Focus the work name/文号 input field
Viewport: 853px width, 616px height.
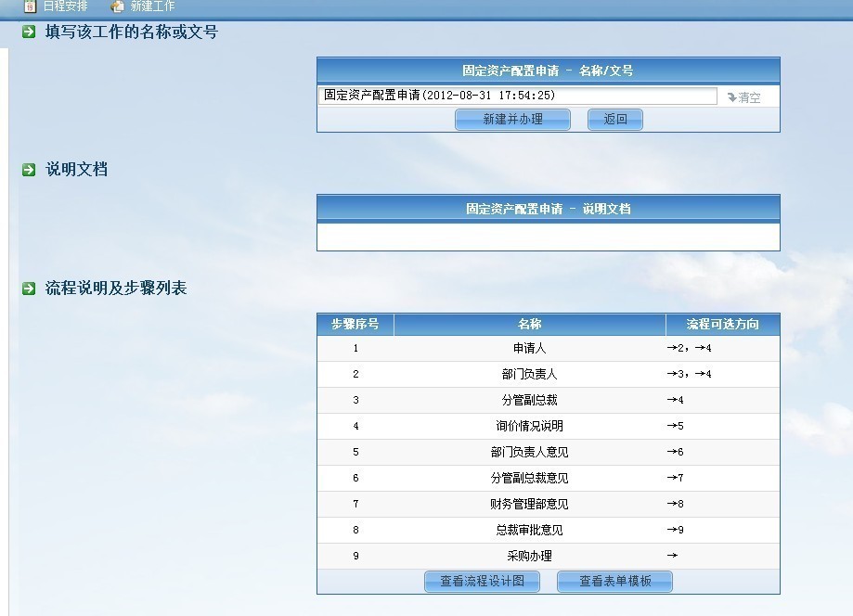coord(517,96)
